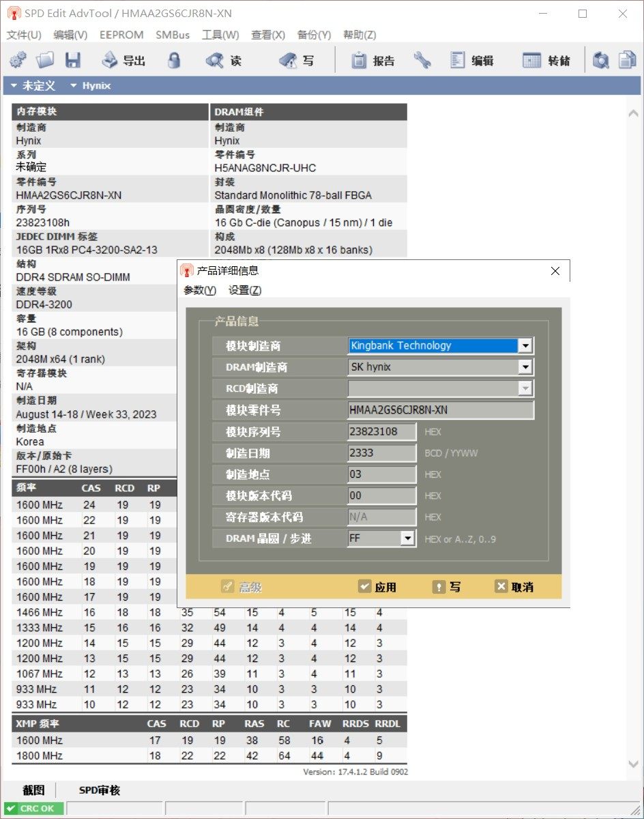Open the EEPROM menu
This screenshot has height=819, width=644.
[x=121, y=35]
